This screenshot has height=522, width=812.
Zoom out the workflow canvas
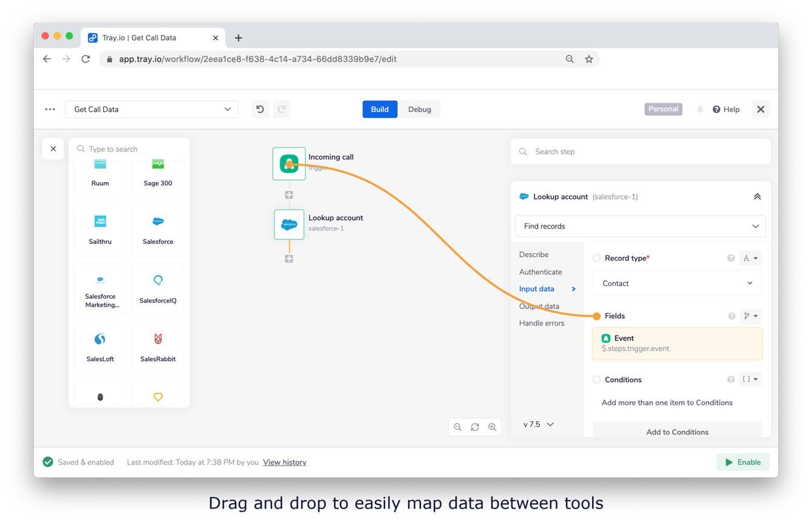458,427
